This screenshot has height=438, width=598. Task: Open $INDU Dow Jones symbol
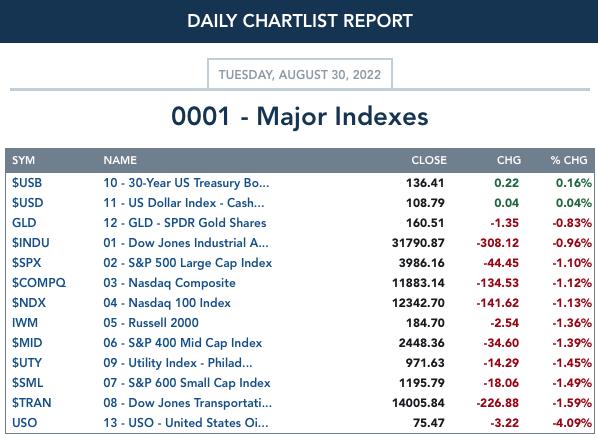point(31,243)
